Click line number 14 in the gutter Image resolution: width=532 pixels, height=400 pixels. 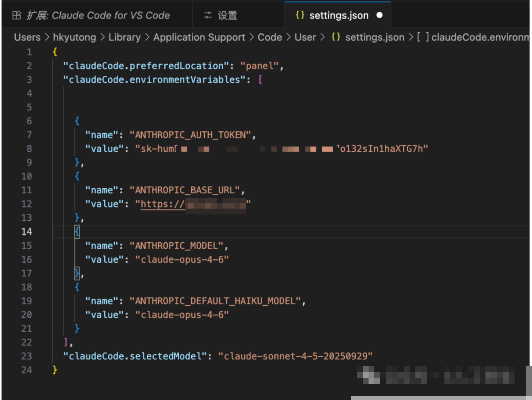[x=27, y=232]
